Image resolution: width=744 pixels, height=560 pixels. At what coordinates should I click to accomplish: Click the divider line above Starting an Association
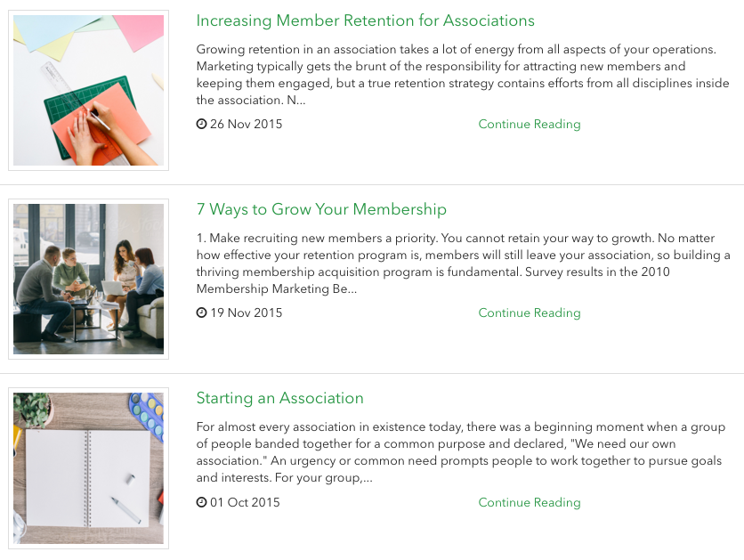click(x=372, y=373)
